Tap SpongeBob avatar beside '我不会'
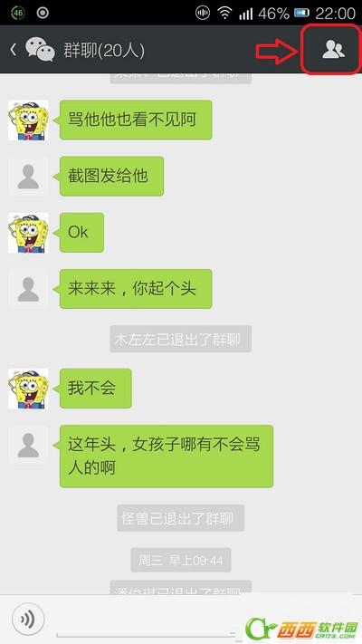 pyautogui.click(x=28, y=389)
